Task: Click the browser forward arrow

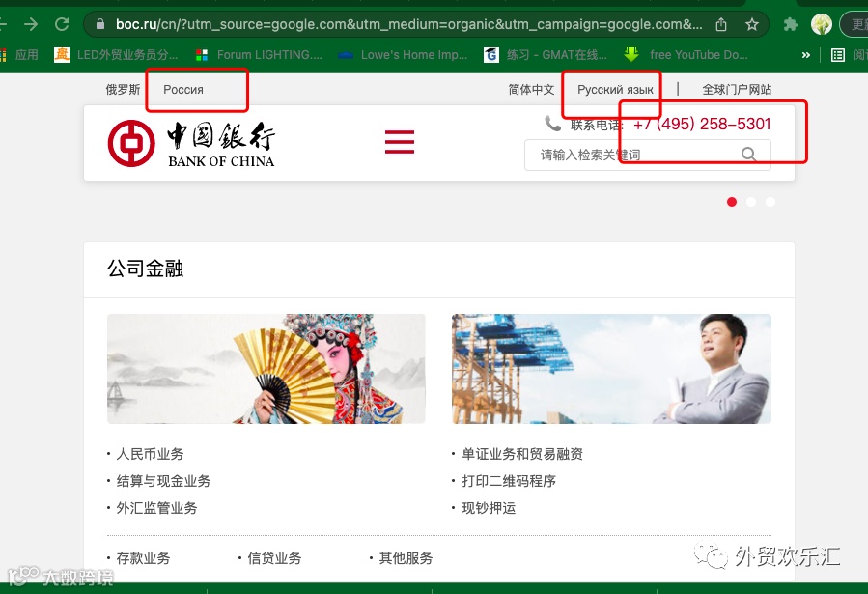Action: pos(31,24)
